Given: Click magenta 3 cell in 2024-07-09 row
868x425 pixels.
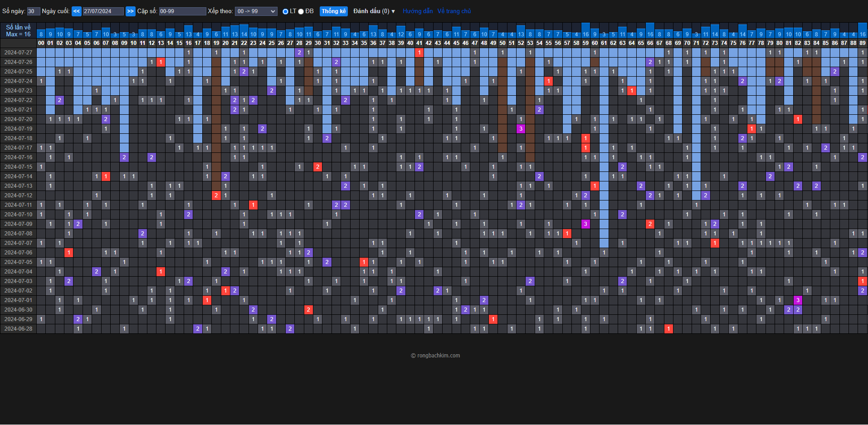Looking at the screenshot, I should coord(585,224).
